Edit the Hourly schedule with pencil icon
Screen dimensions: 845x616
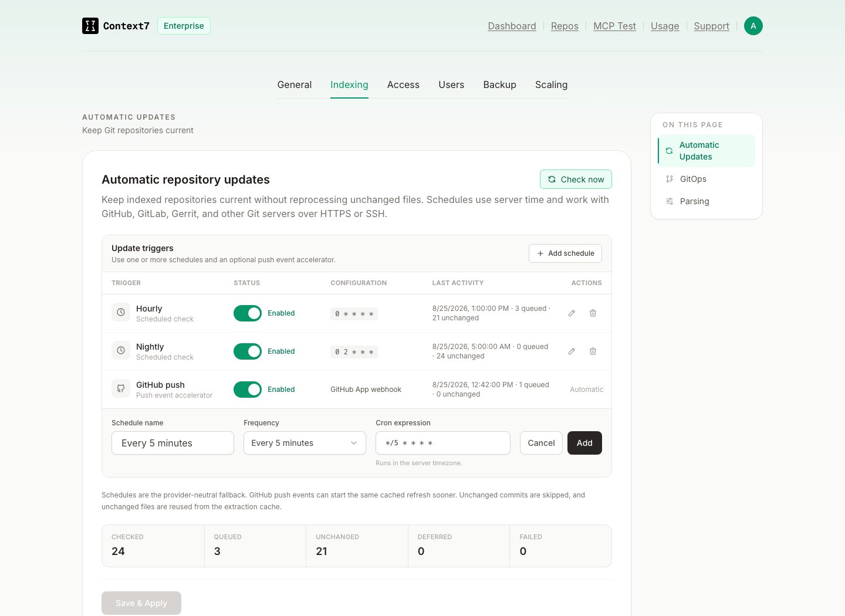[572, 313]
